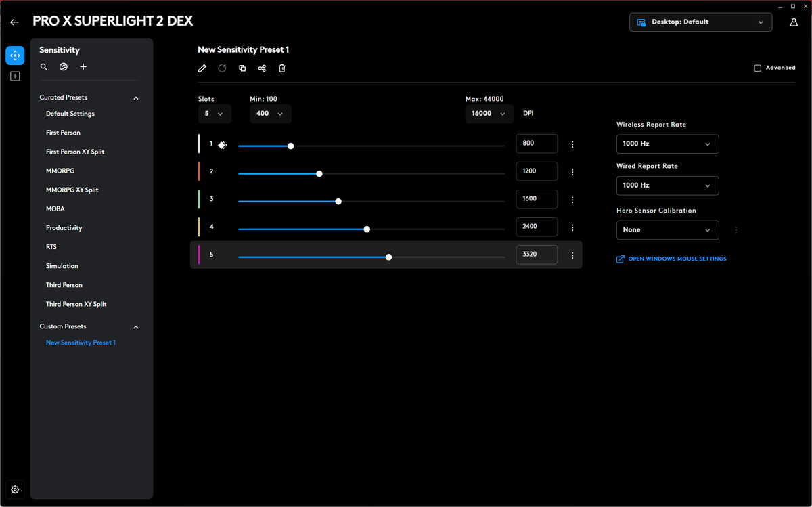
Task: Duplicate the preset with copy icon
Action: tap(242, 68)
